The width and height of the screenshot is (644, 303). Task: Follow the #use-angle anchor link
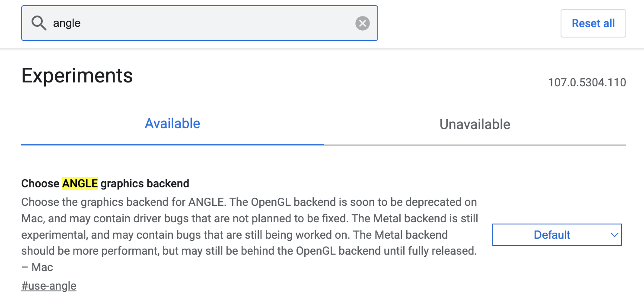pyautogui.click(x=49, y=286)
